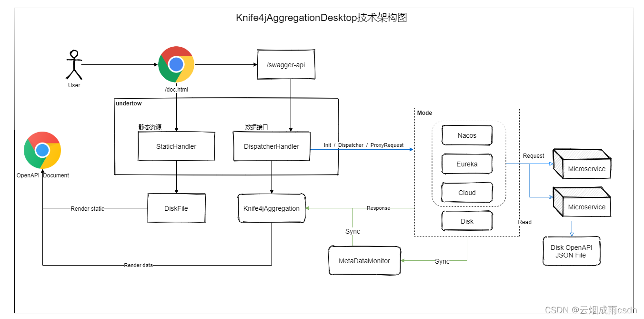The image size is (644, 319).
Task: Open the Disk OpenAPI JSON File node
Action: (x=571, y=251)
